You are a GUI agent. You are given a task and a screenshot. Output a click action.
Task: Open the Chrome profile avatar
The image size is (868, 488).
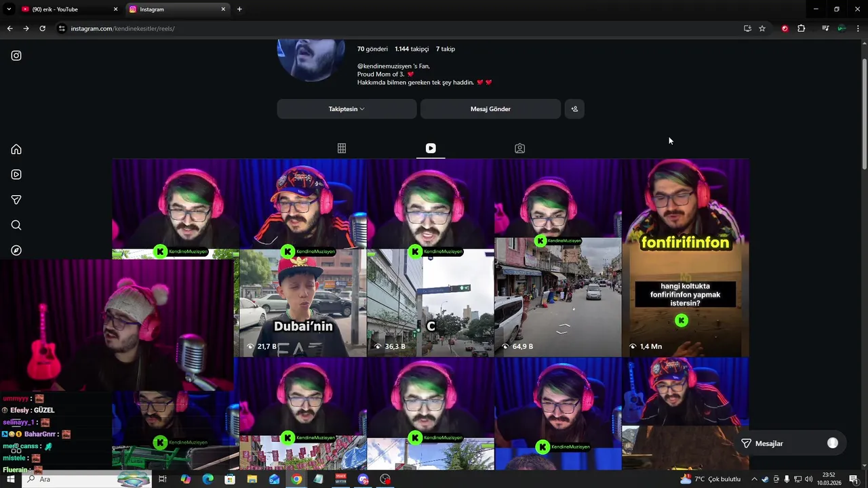842,28
